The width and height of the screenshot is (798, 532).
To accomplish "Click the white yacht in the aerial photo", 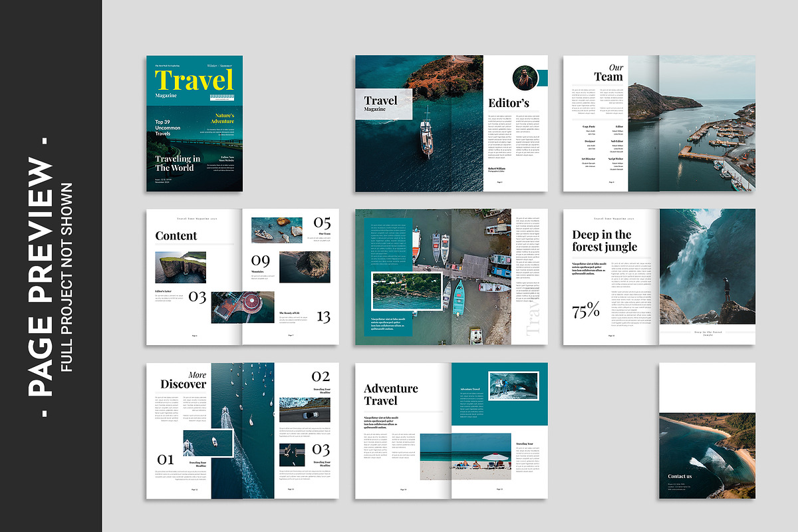I will (426, 132).
